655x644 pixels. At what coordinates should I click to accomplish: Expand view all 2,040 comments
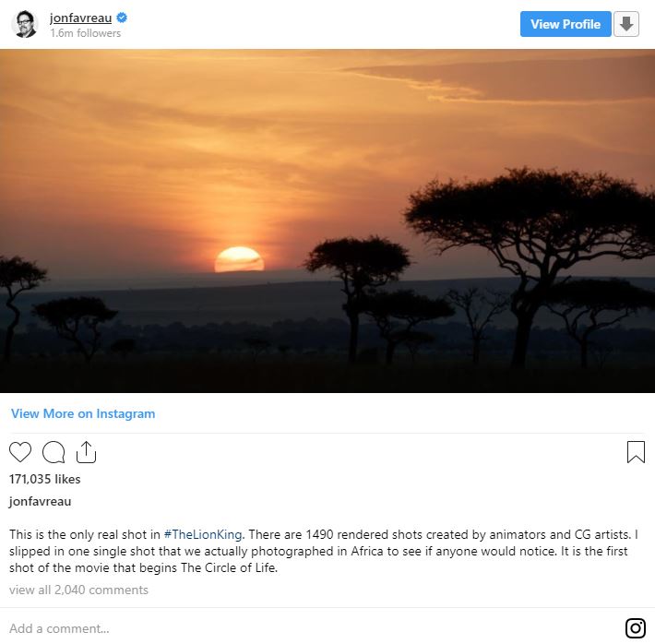pyautogui.click(x=78, y=590)
